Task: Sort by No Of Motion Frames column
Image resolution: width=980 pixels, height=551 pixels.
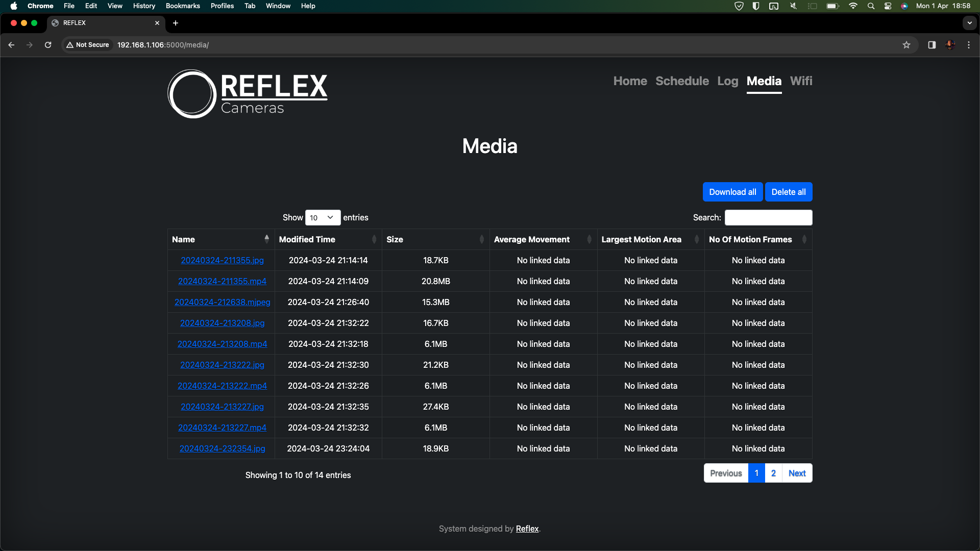Action: (758, 239)
